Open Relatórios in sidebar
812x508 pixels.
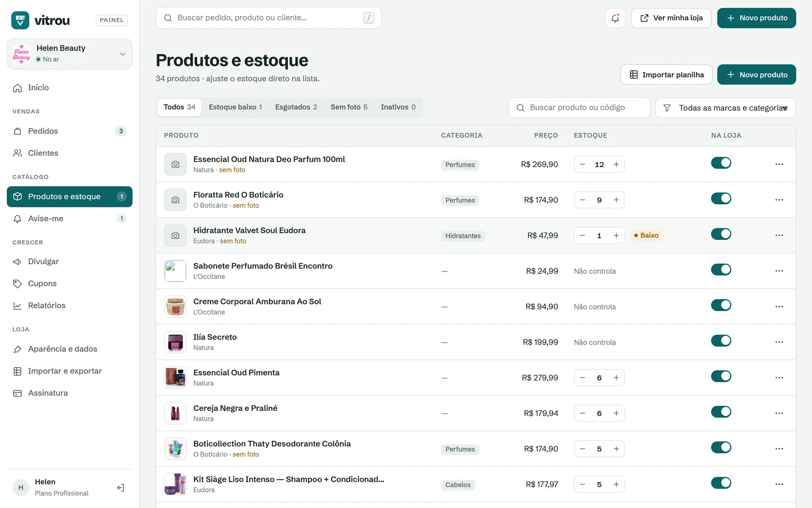pyautogui.click(x=69, y=306)
